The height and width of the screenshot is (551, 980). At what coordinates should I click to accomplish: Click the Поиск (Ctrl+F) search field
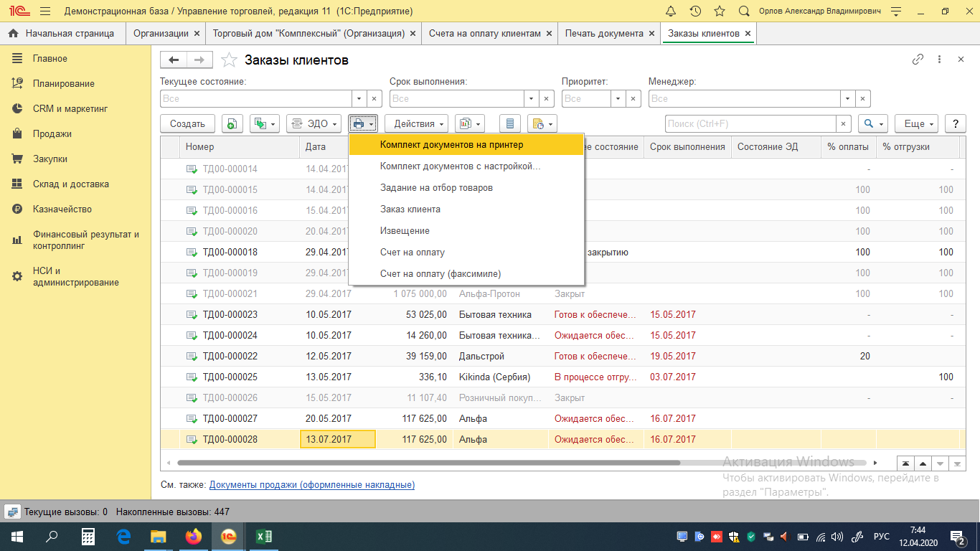tap(750, 124)
